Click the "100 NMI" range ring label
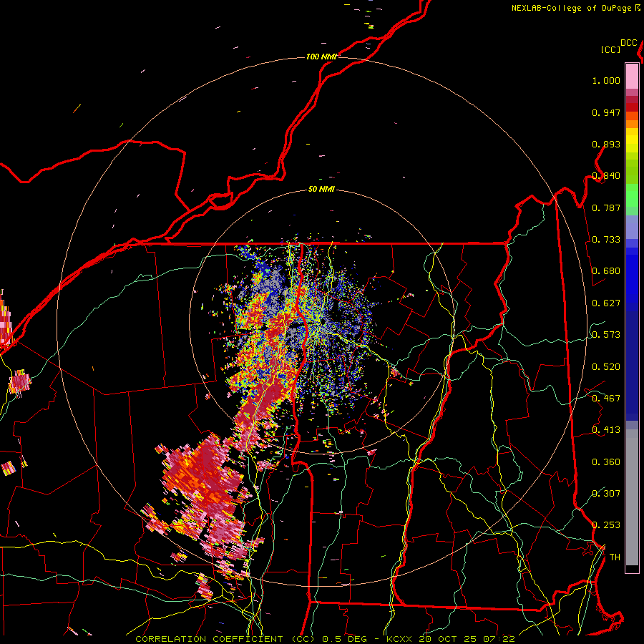The width and height of the screenshot is (644, 644). pos(321,57)
